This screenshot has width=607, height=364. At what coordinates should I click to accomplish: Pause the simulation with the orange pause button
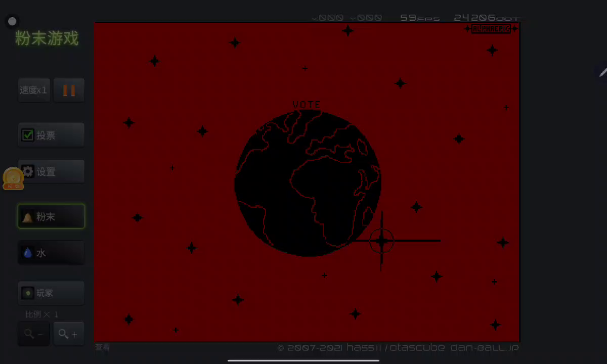click(x=69, y=90)
